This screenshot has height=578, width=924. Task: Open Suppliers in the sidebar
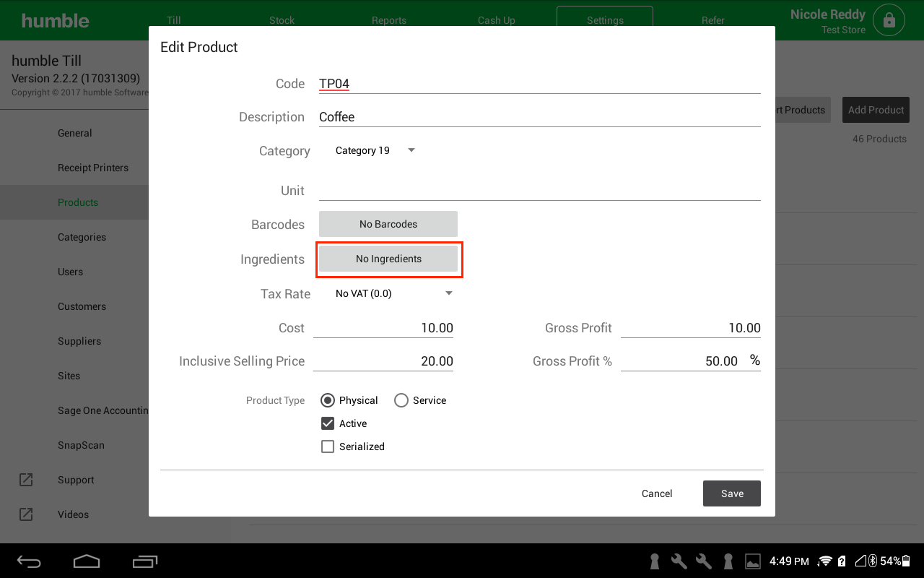point(74,341)
